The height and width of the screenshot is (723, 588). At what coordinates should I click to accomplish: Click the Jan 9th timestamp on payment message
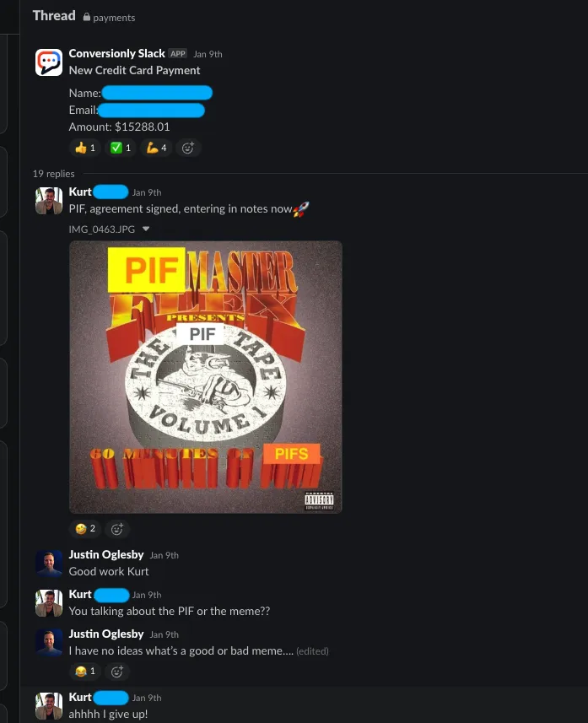[208, 54]
